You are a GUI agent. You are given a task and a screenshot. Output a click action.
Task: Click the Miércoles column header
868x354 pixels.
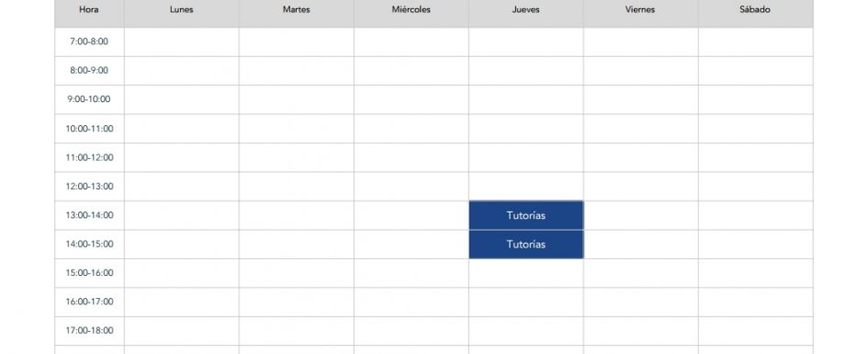pyautogui.click(x=411, y=10)
